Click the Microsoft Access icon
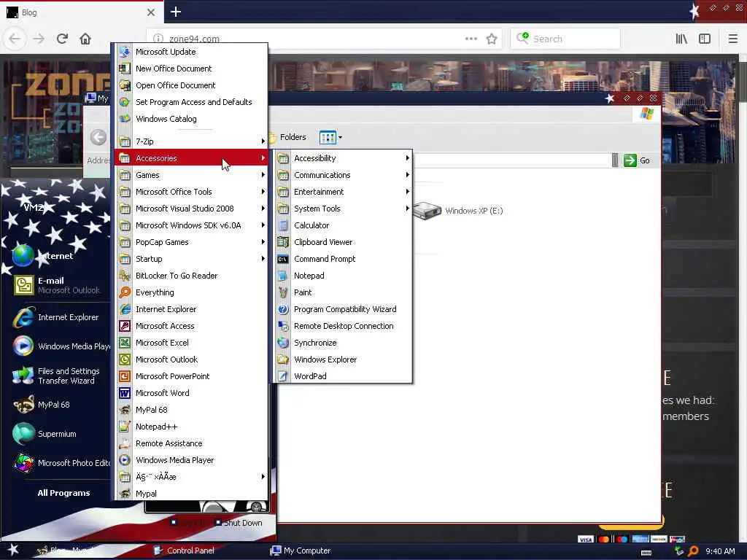 125,326
